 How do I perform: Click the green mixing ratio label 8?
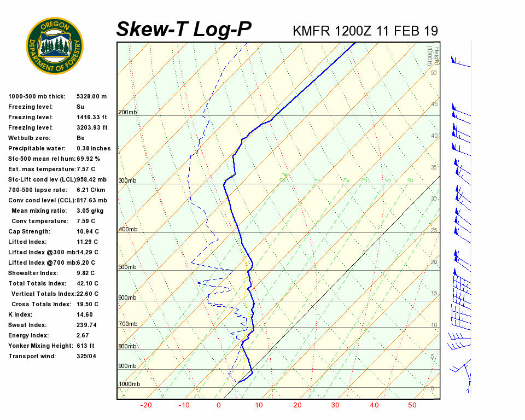click(410, 179)
